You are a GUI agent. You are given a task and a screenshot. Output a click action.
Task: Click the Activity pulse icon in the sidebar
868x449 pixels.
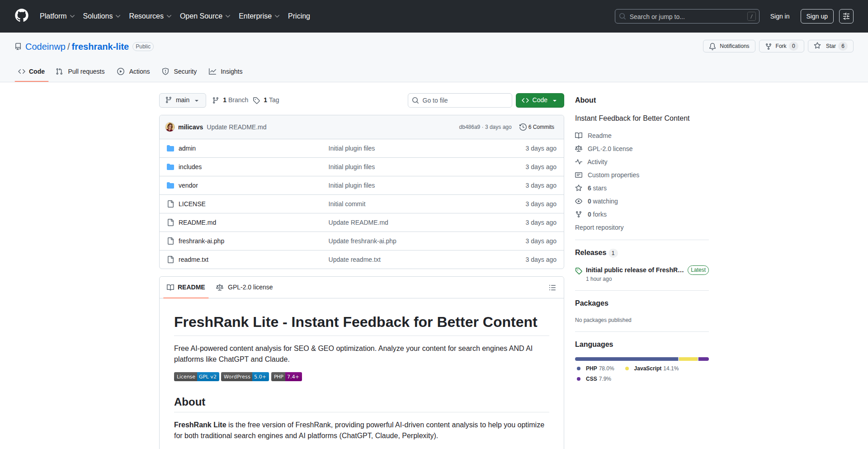tap(579, 162)
